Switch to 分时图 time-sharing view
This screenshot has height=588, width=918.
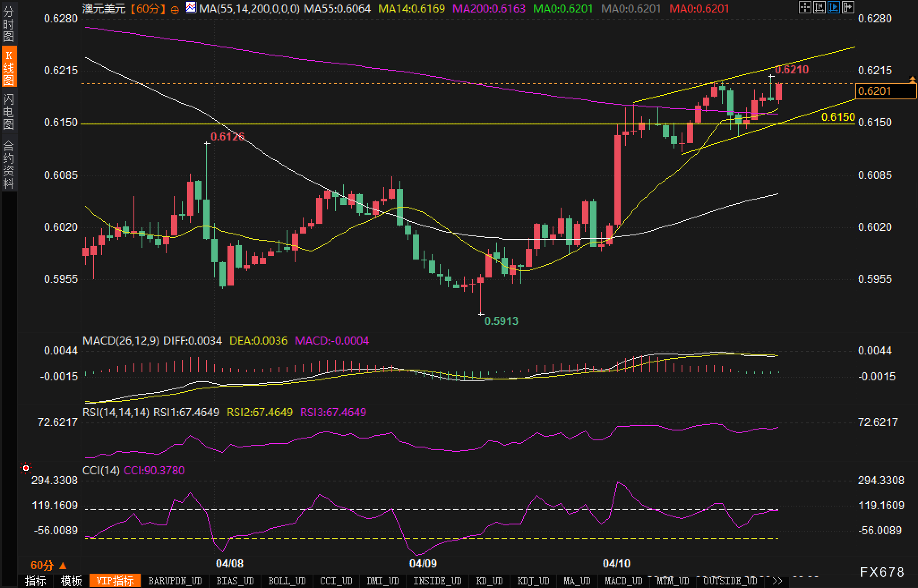9,24
